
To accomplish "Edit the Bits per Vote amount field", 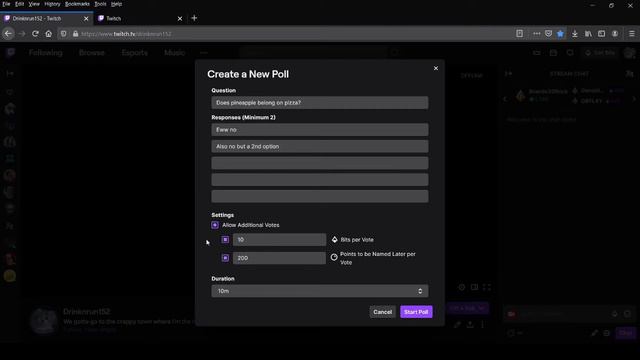I will (x=279, y=240).
